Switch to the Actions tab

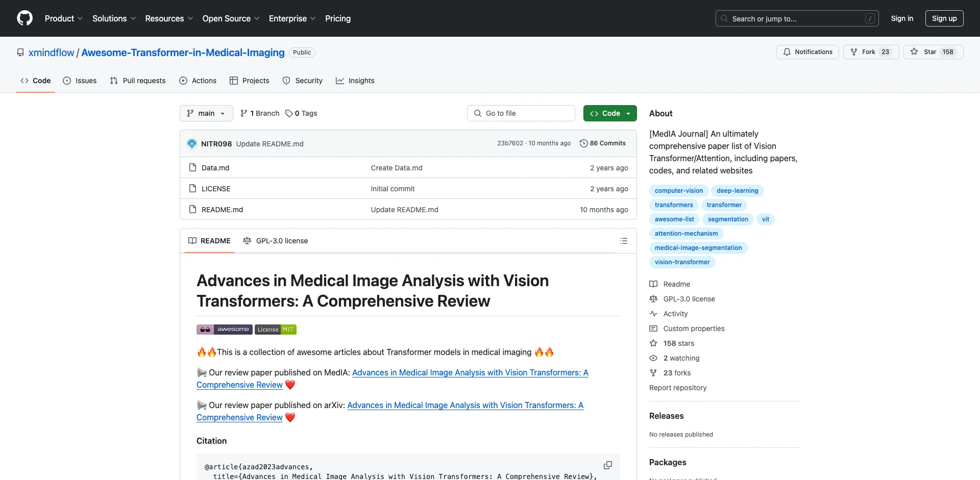coord(198,81)
